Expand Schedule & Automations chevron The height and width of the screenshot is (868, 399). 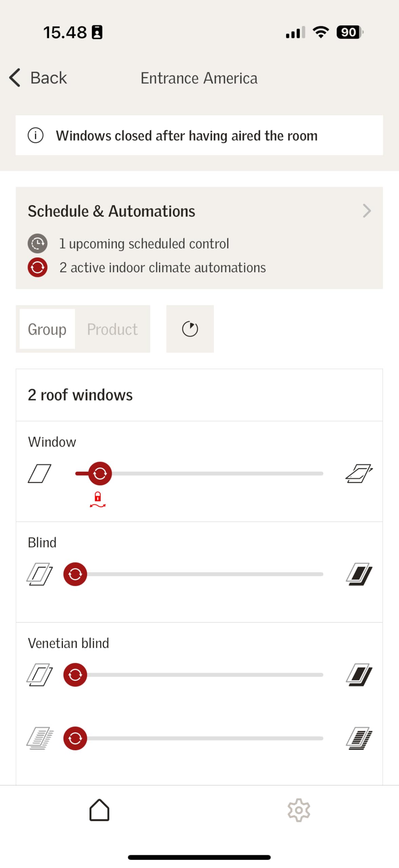click(367, 211)
